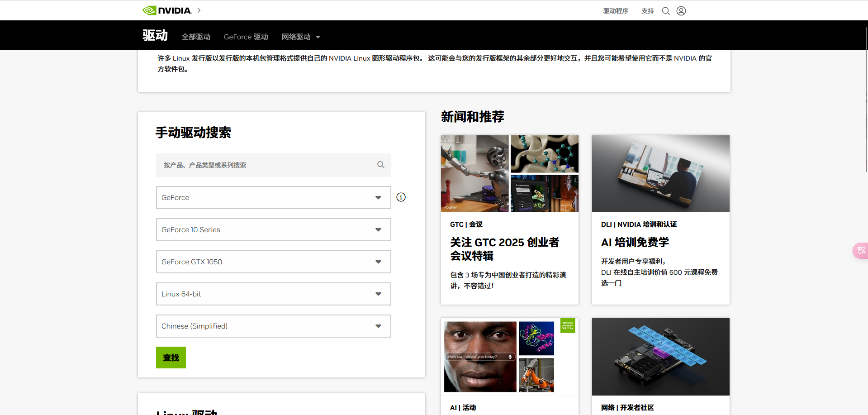The image size is (868, 415).
Task: Click the GTC card description about 3 场 talks
Action: point(508,280)
